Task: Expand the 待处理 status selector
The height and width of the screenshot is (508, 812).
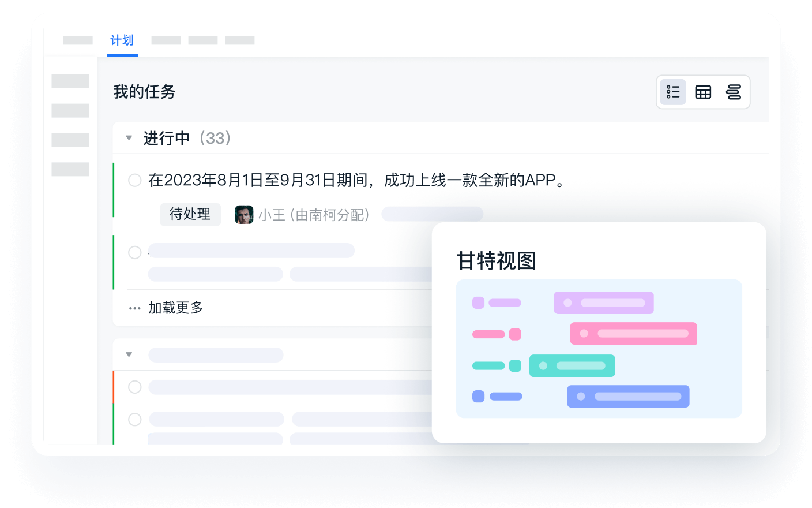Action: pos(190,214)
